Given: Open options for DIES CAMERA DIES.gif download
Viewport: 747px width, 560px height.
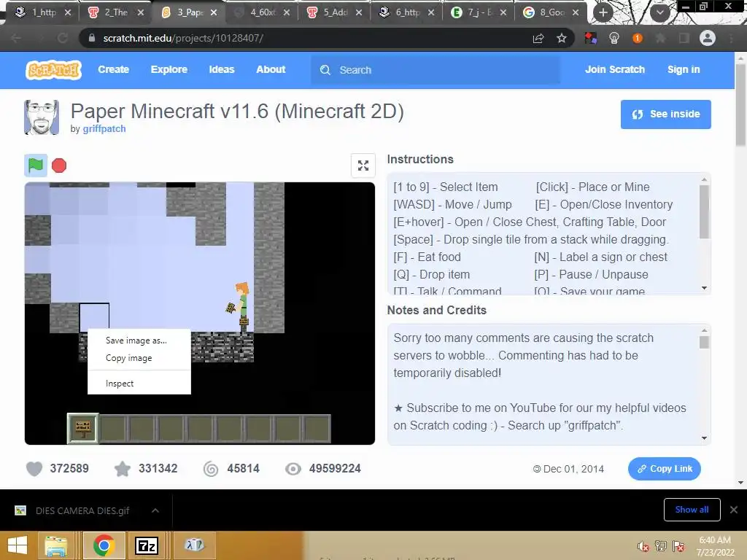Looking at the screenshot, I should pyautogui.click(x=155, y=510).
